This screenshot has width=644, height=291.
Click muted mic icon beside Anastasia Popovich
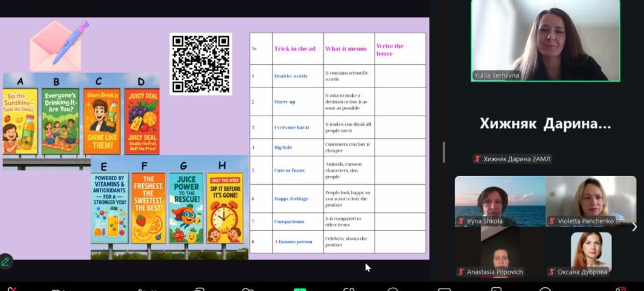461,272
